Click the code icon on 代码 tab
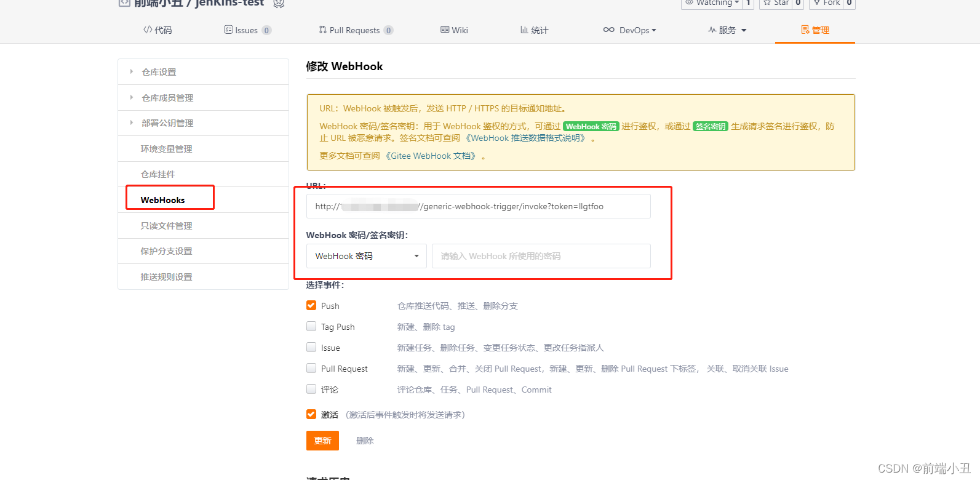This screenshot has height=480, width=980. pyautogui.click(x=148, y=30)
